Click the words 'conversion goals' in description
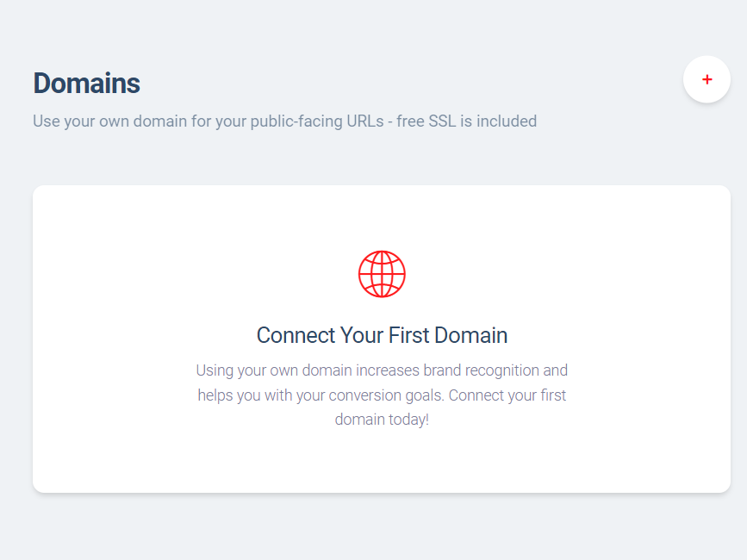Screen dimensions: 747x560 [x=386, y=395]
